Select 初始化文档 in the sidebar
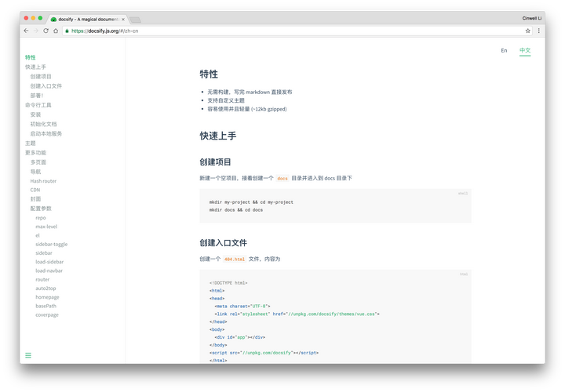The height and width of the screenshot is (392, 565). [43, 124]
